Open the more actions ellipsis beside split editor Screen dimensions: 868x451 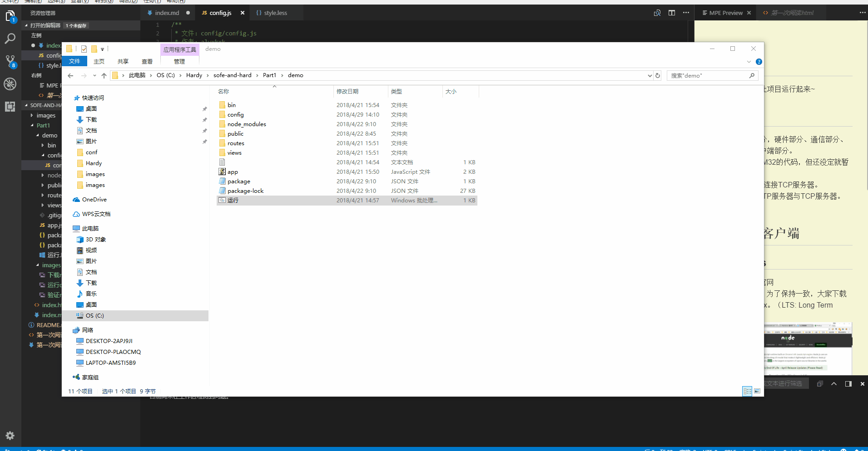click(x=686, y=13)
